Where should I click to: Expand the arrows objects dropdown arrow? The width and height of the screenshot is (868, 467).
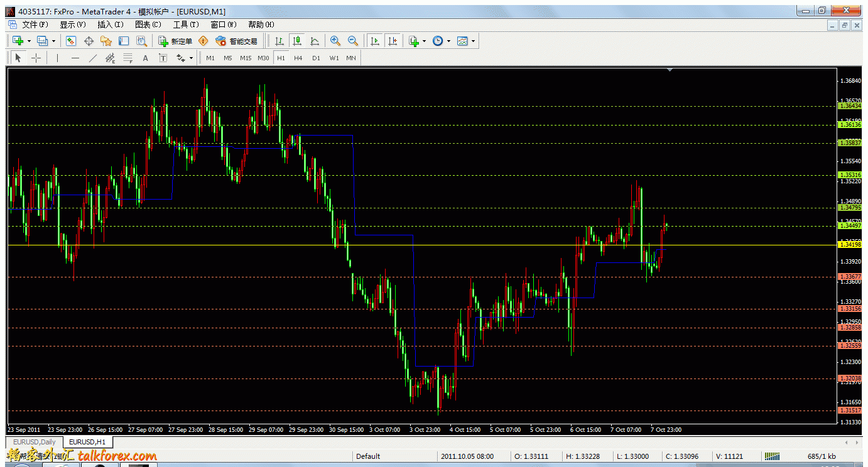coord(192,58)
